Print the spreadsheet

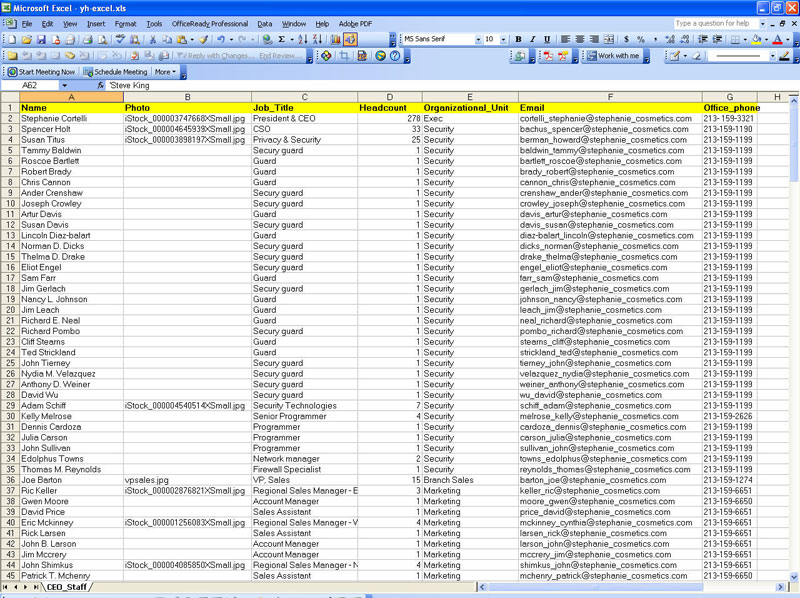(x=88, y=39)
